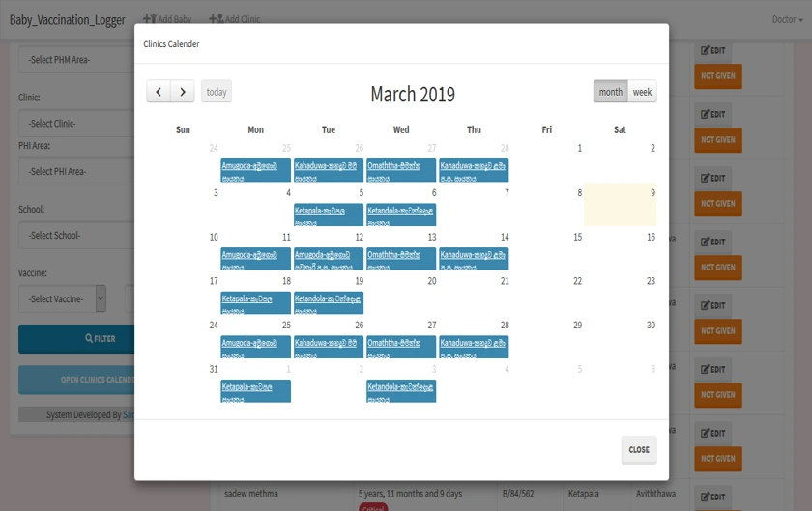Go to next month with right chevron
Viewport: 812px width, 511px height.
click(183, 92)
